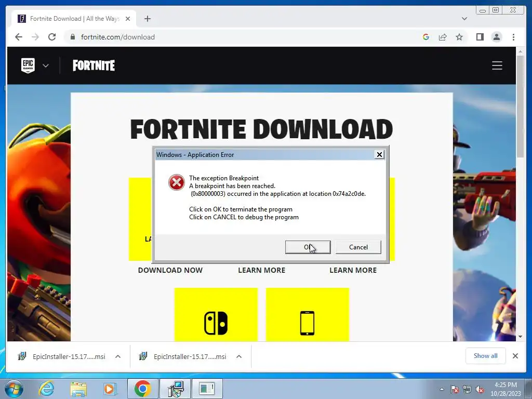Screen dimensions: 532x399
Task: Bookmark this page with the star
Action: click(459, 37)
